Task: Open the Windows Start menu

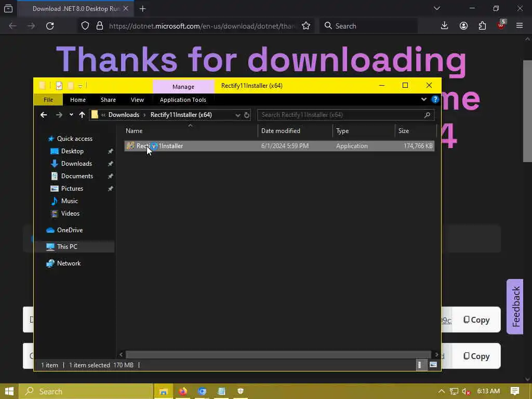Action: point(9,392)
